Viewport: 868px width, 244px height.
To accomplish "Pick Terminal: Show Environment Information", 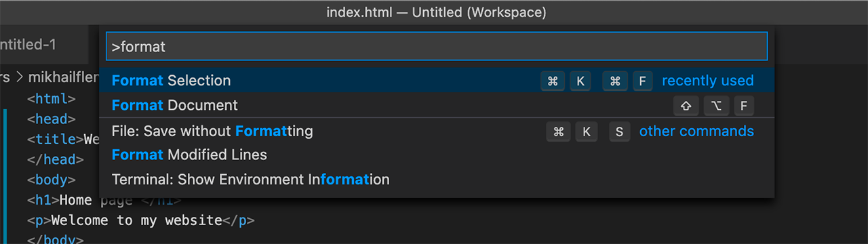I will click(x=437, y=180).
